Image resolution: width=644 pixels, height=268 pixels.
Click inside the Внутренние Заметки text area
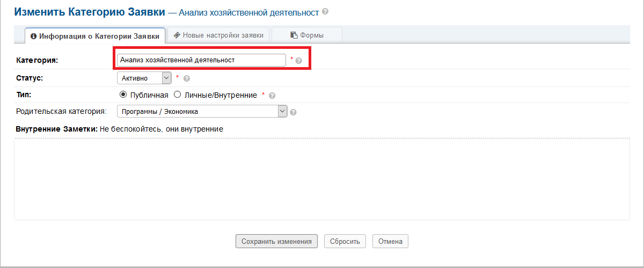321,179
